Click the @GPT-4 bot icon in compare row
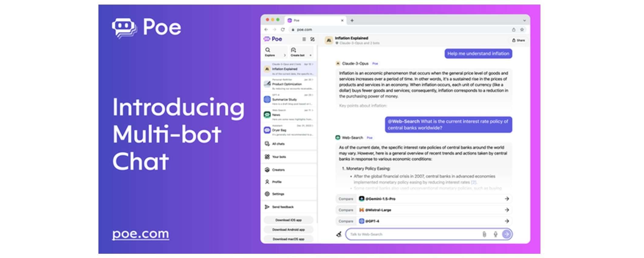Image resolution: width=644 pixels, height=258 pixels. 361,221
